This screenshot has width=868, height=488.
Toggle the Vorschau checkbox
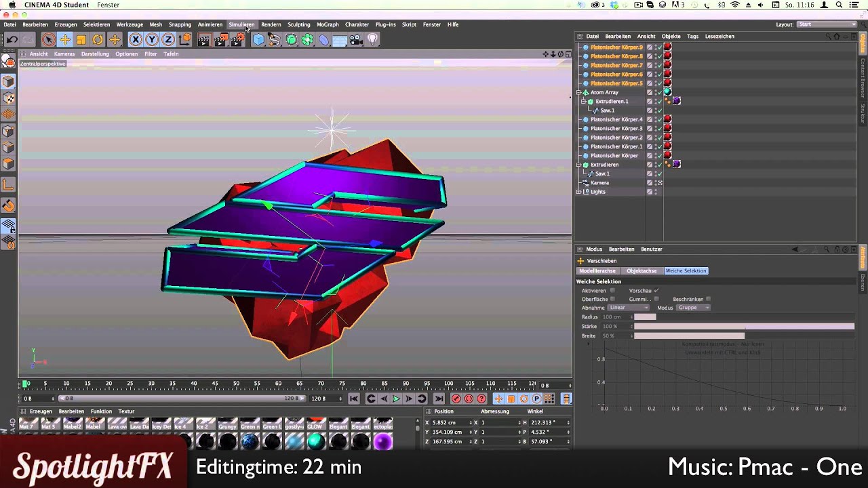[x=656, y=291]
